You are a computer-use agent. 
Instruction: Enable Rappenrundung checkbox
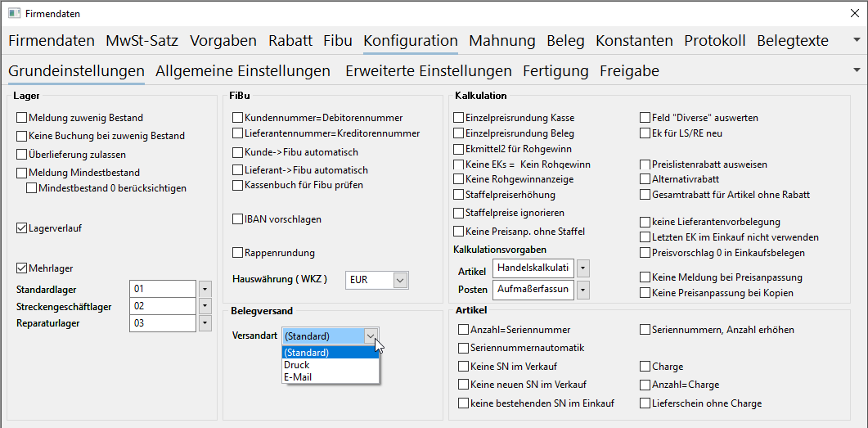tap(237, 253)
